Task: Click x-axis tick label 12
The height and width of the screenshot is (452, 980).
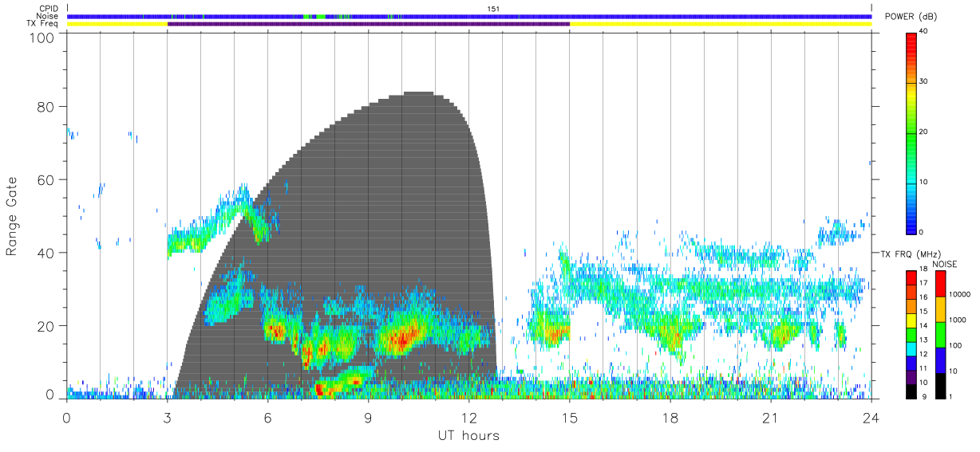Action: point(469,417)
